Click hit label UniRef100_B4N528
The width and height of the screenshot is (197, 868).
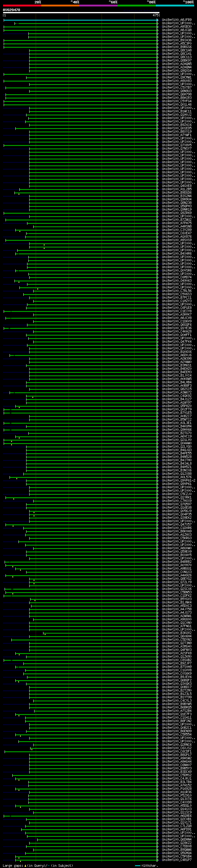click(x=176, y=457)
